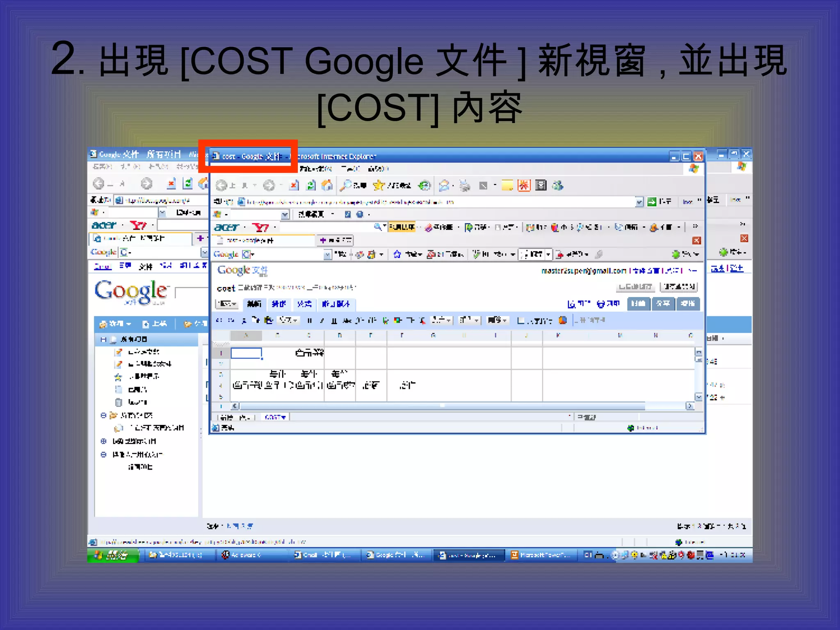Open background color picker in spreadsheet toolbar
The width and height of the screenshot is (840, 630).
click(397, 320)
